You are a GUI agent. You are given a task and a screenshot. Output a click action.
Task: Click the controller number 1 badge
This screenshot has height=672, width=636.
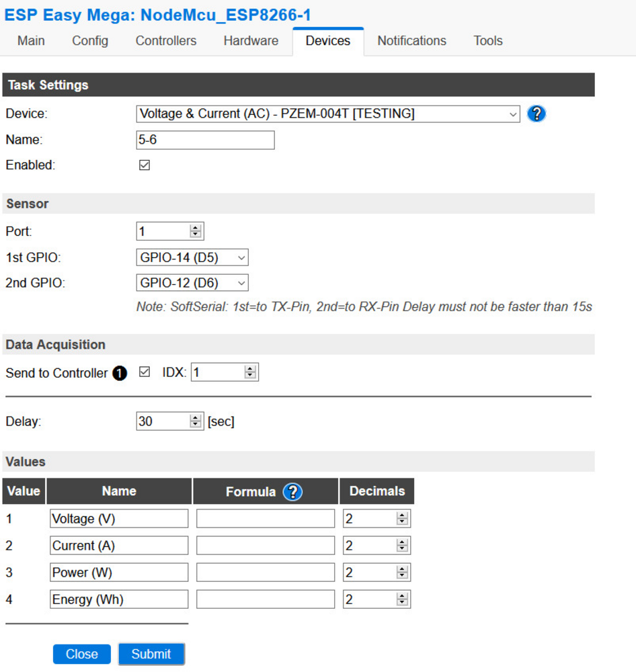point(120,373)
